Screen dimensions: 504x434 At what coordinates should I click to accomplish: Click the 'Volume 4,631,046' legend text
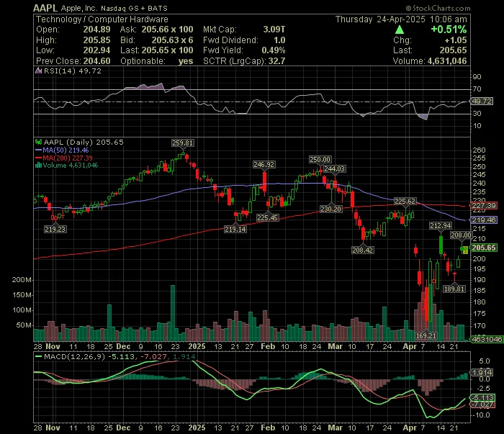[x=71, y=166]
